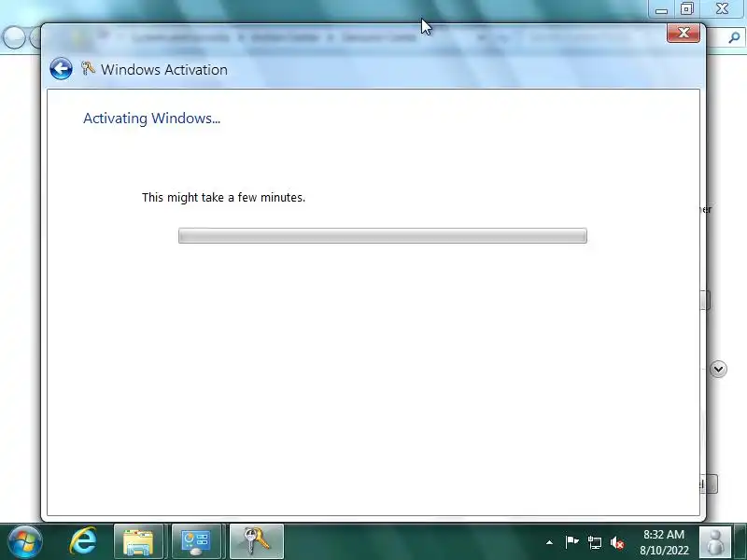Image resolution: width=747 pixels, height=560 pixels.
Task: Open the Windows Start menu orb
Action: [25, 542]
